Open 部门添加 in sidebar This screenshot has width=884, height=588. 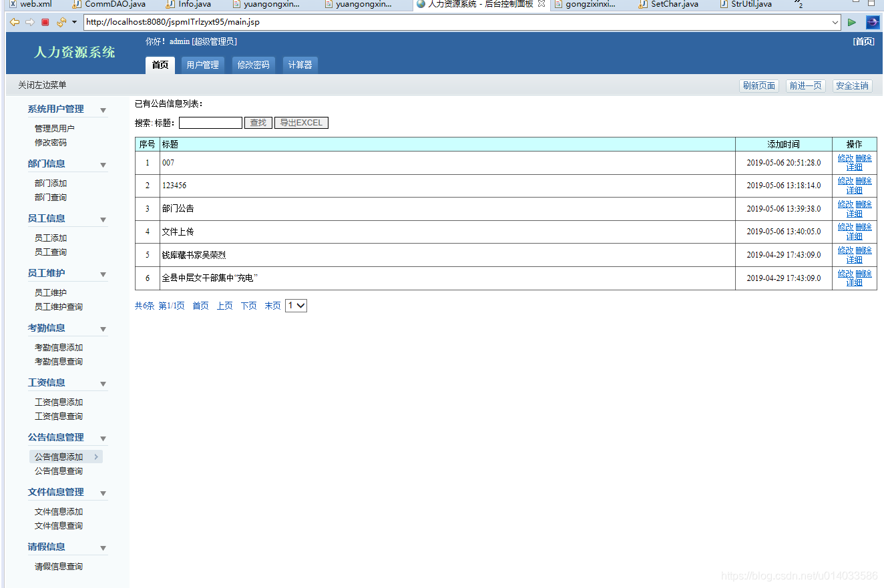tap(51, 184)
